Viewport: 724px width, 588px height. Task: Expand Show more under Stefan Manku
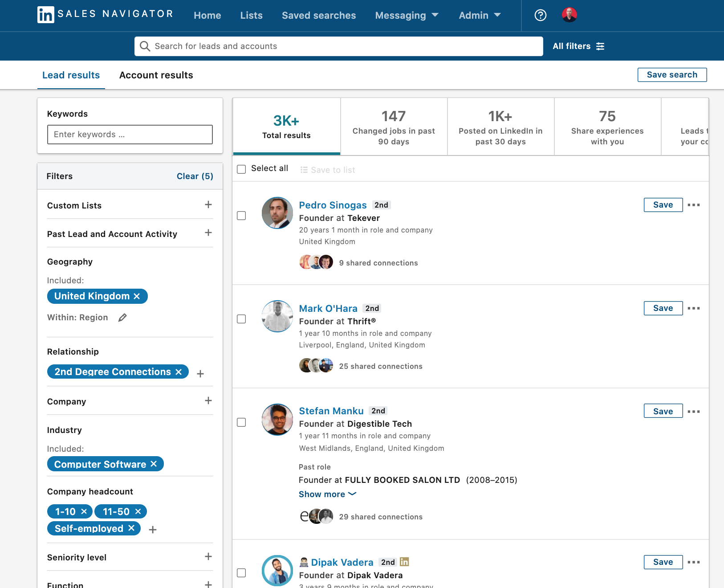click(x=328, y=494)
